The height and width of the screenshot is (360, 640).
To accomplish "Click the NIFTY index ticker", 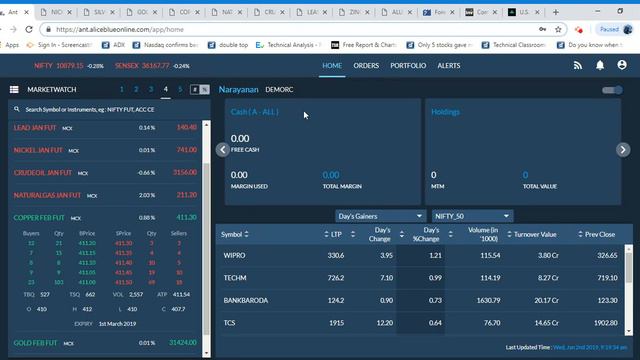I will tap(69, 66).
